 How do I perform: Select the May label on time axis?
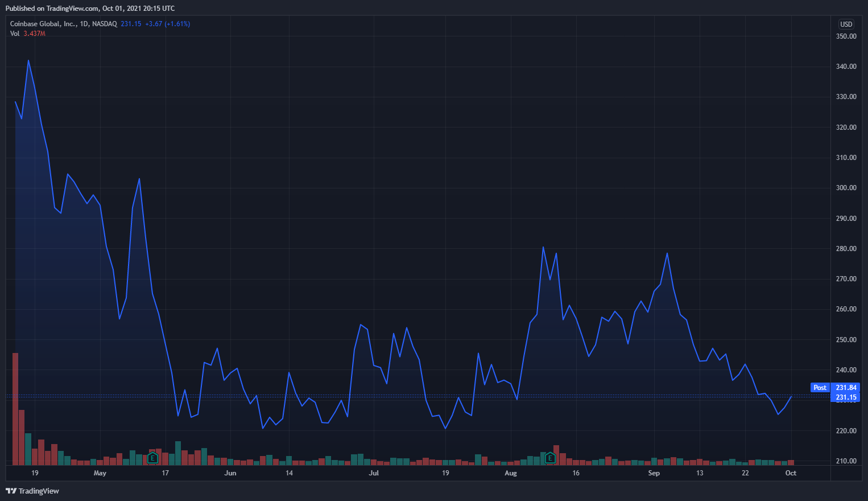click(100, 473)
